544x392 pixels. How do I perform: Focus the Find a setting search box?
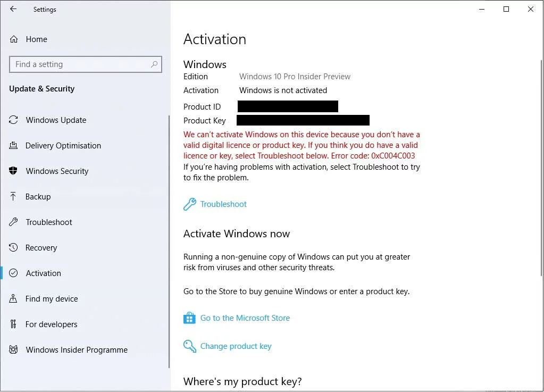click(85, 64)
